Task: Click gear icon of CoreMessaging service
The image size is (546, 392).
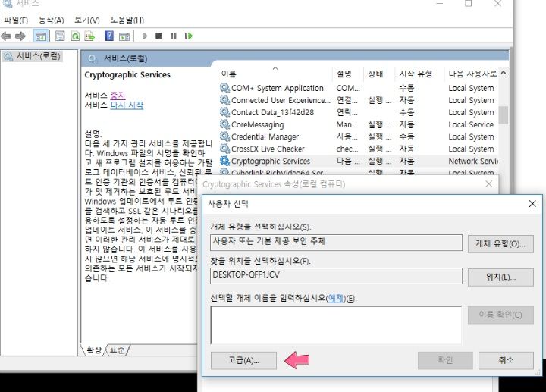Action: [225, 124]
